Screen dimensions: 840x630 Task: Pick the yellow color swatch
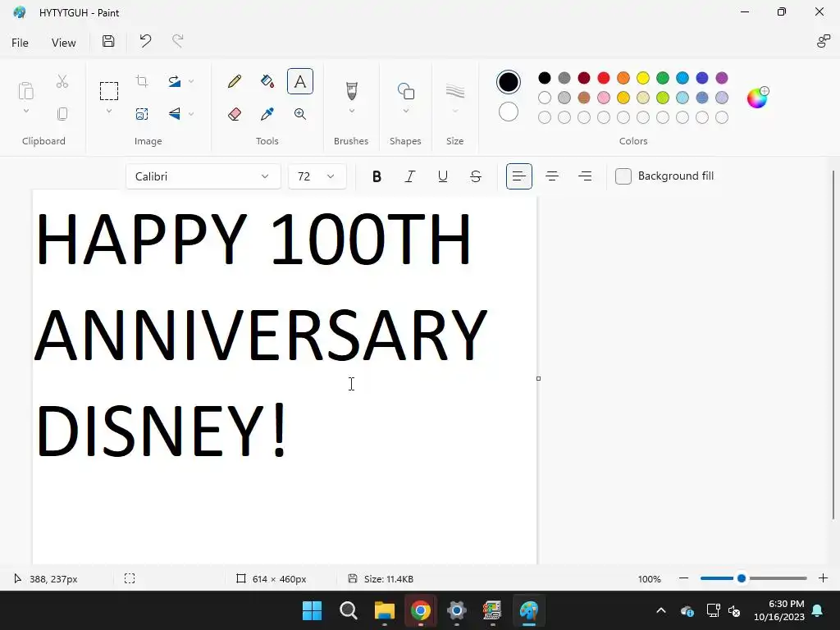click(643, 78)
